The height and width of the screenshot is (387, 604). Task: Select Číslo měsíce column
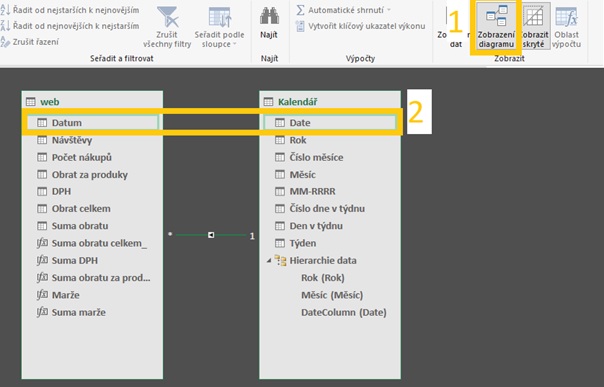(330, 157)
